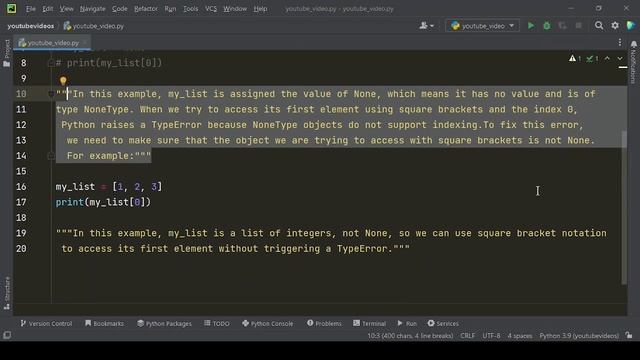The height and width of the screenshot is (360, 640).
Task: Open the Window menu
Action: [235, 9]
